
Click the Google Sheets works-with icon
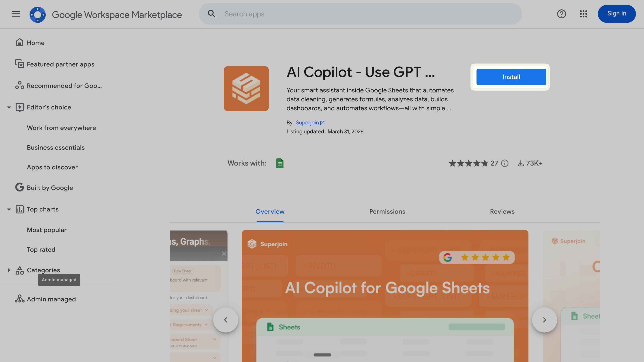(x=280, y=163)
